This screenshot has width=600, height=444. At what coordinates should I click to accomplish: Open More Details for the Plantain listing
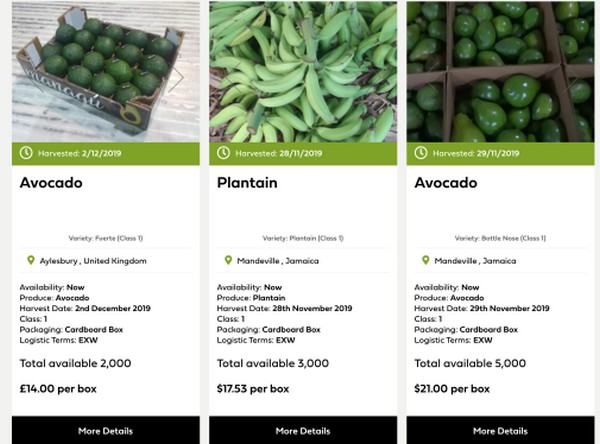pyautogui.click(x=301, y=431)
